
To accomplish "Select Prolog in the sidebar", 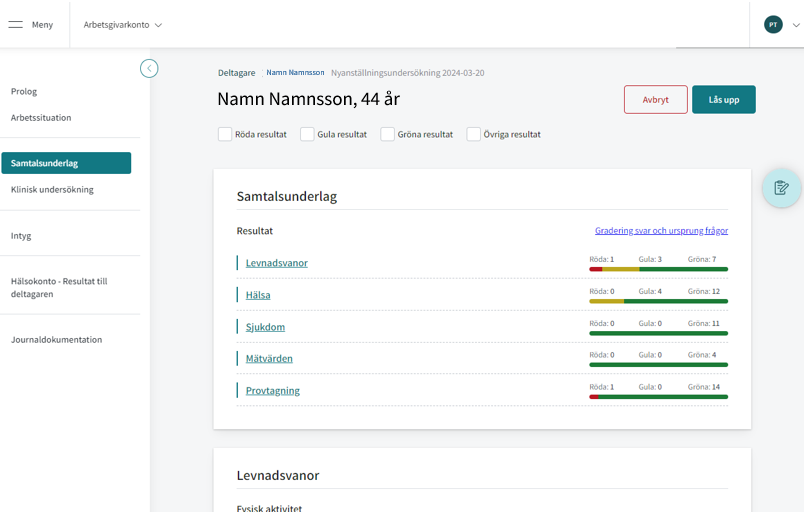I will tap(24, 91).
